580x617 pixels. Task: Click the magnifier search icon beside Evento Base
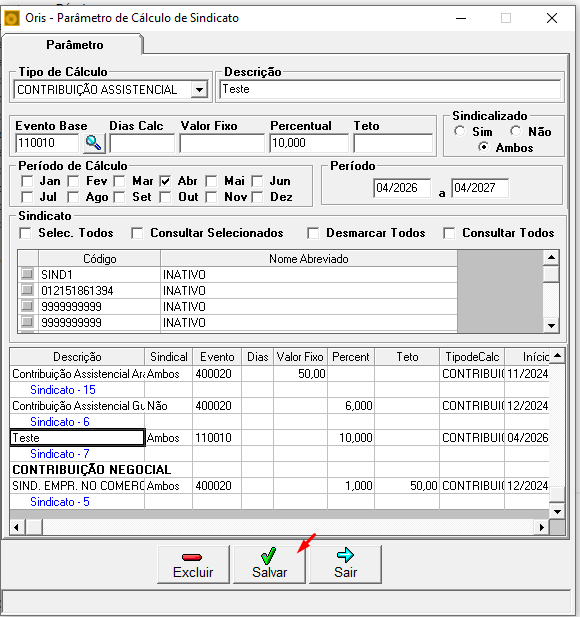[x=94, y=143]
